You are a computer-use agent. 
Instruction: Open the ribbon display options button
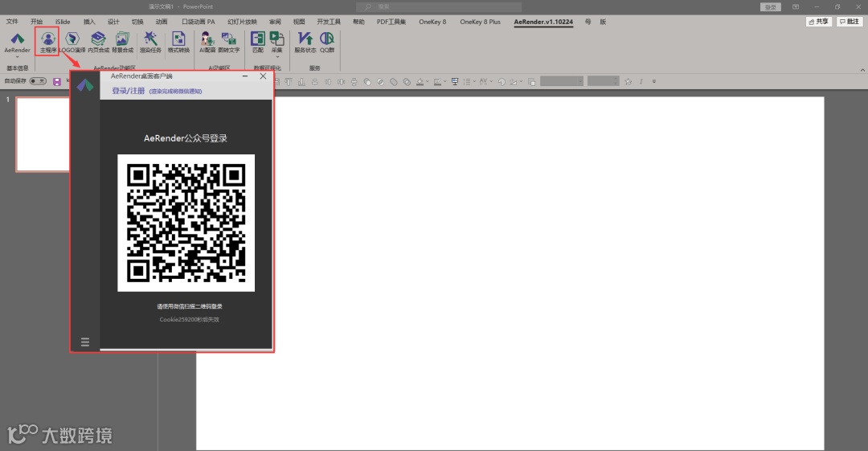[x=796, y=6]
